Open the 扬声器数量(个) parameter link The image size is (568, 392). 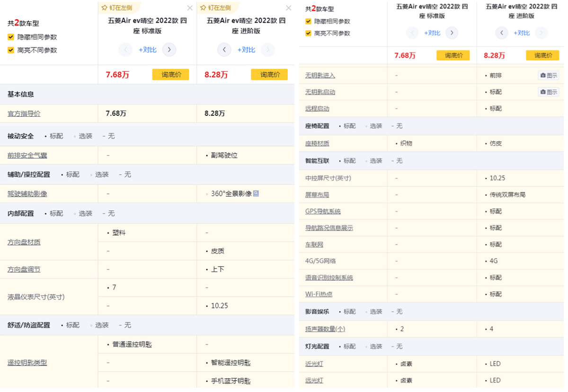pyautogui.click(x=325, y=329)
